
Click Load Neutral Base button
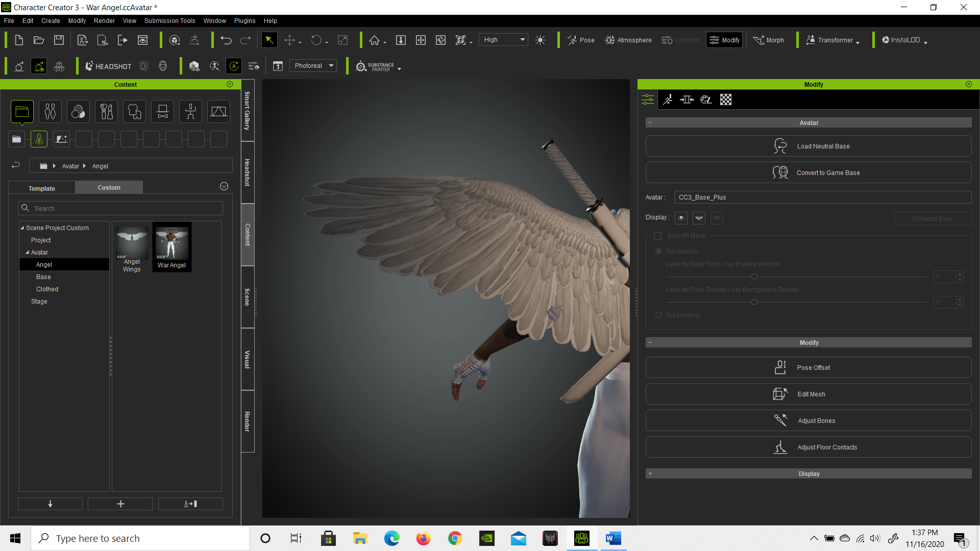click(x=808, y=146)
